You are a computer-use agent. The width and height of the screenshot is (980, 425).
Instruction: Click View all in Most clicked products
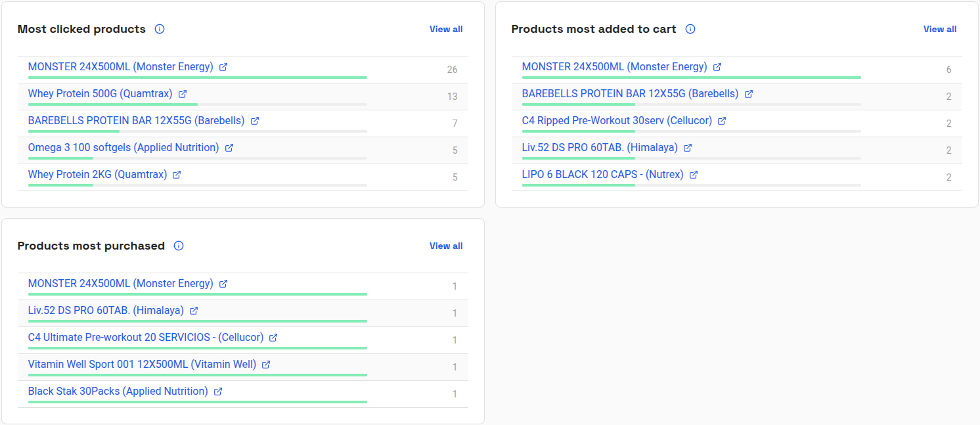point(446,29)
